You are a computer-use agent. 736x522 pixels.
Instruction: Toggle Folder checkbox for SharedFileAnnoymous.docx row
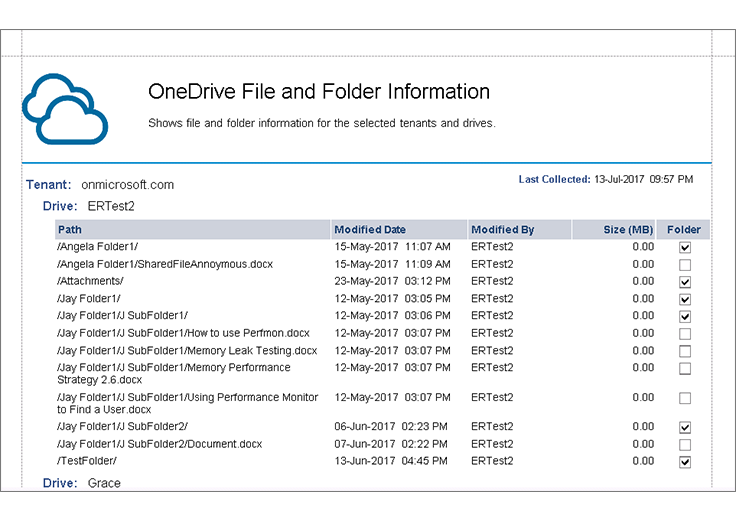click(x=685, y=265)
